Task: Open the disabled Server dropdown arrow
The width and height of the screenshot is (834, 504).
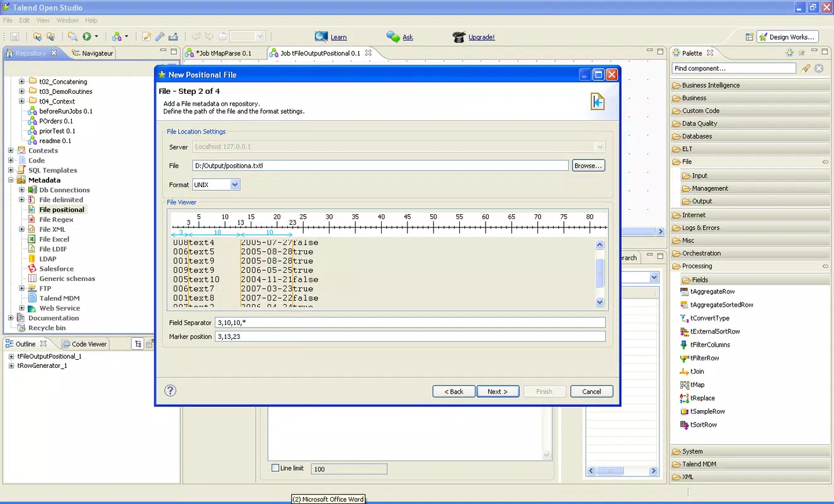Action: pos(600,147)
